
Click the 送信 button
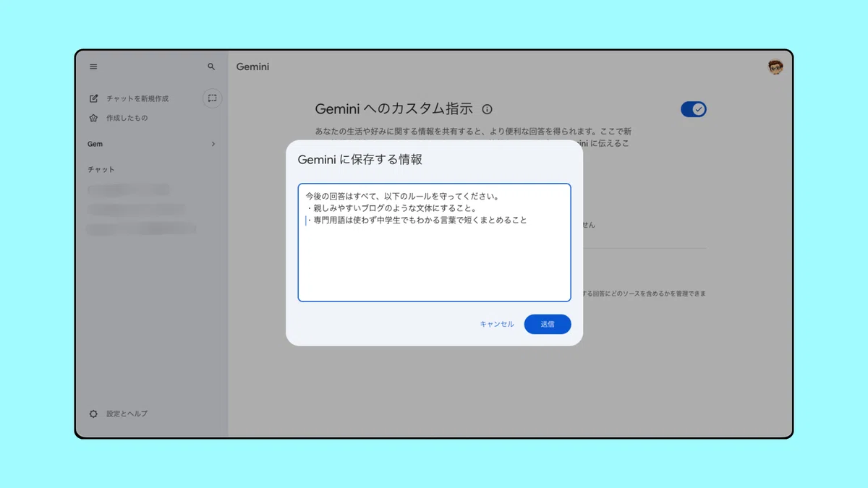tap(548, 324)
